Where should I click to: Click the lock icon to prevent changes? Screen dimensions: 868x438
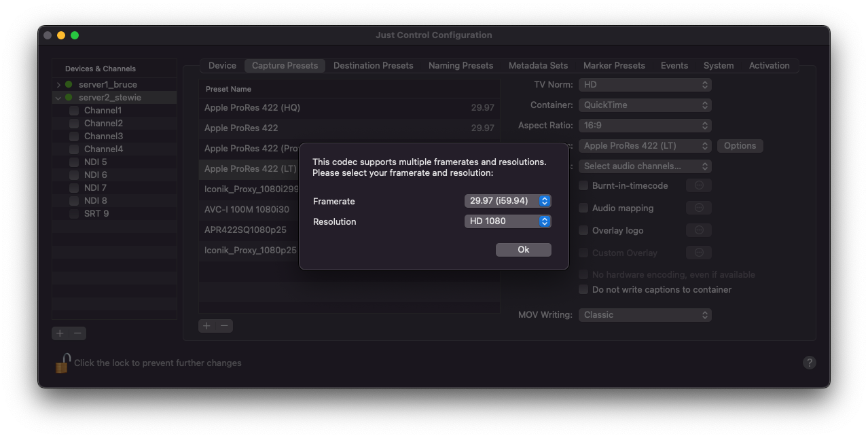(62, 363)
